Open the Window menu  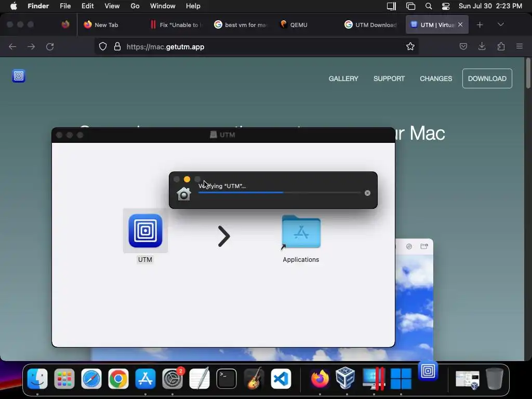click(163, 6)
